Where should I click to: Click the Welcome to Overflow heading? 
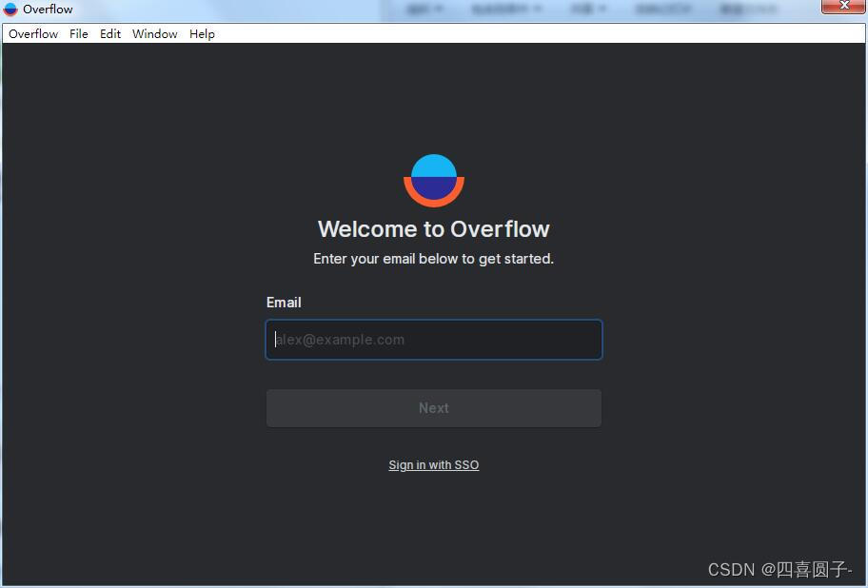434,229
